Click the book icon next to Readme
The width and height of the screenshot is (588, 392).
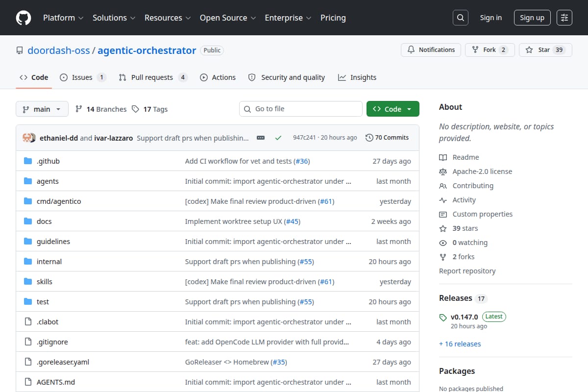[x=443, y=157]
